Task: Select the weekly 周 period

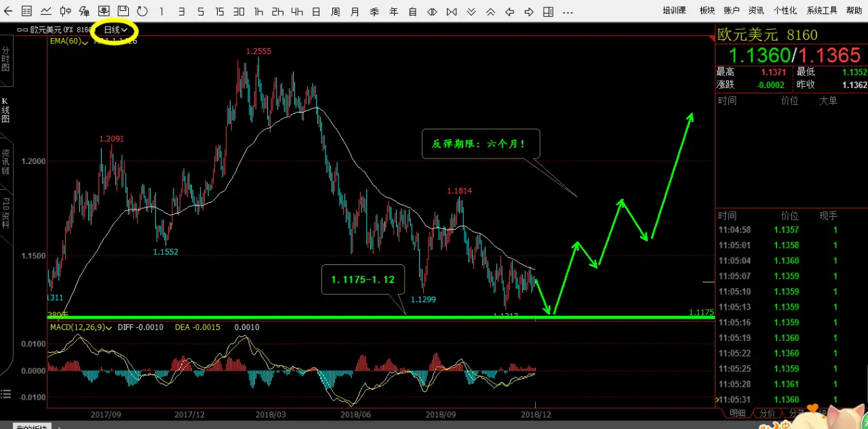Action: tap(336, 12)
